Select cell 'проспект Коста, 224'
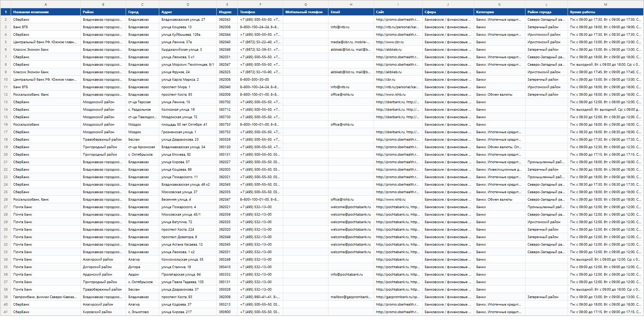 188,230
